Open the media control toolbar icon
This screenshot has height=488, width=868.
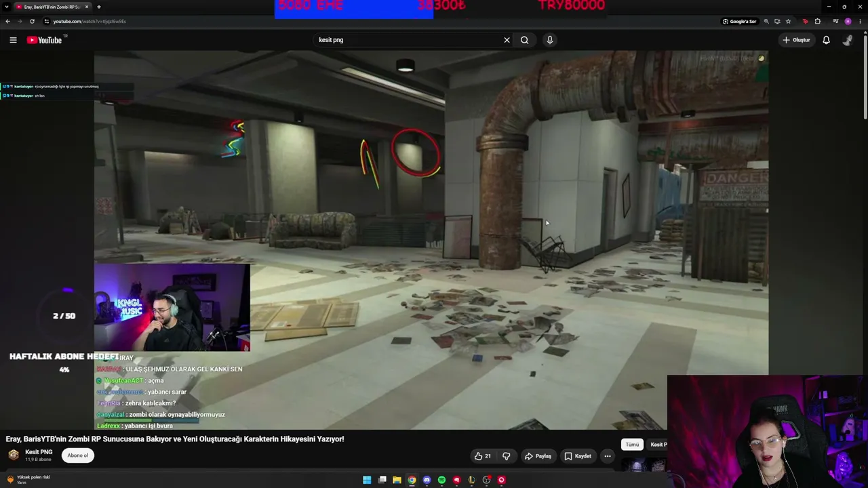(835, 21)
